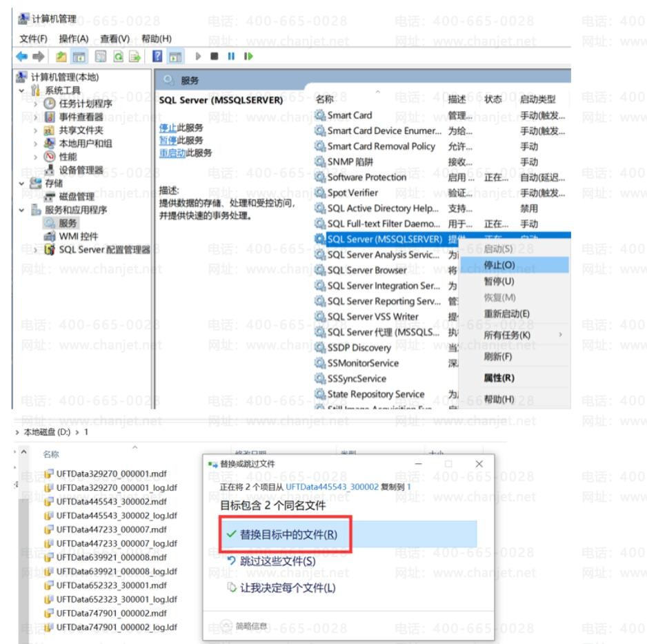Click 跳过这些文件(S) option
The width and height of the screenshot is (647, 644).
[277, 561]
